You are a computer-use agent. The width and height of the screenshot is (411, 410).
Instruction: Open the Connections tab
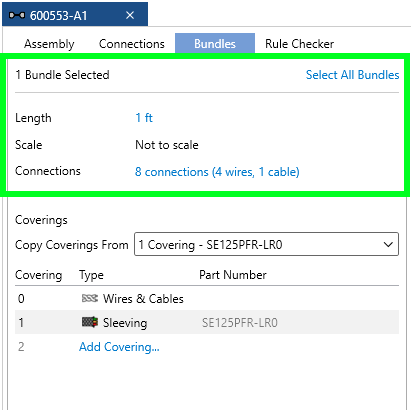[132, 44]
